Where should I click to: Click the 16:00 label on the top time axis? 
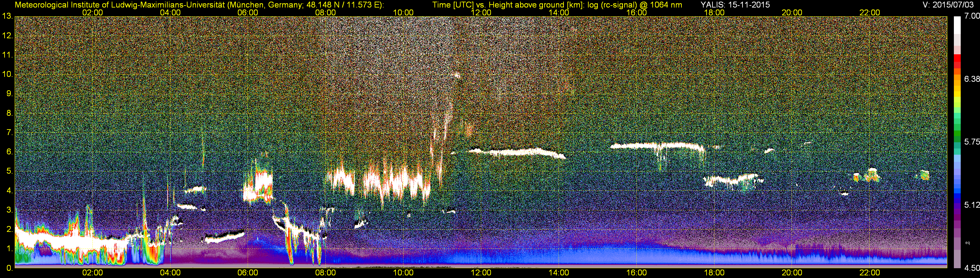pos(636,12)
